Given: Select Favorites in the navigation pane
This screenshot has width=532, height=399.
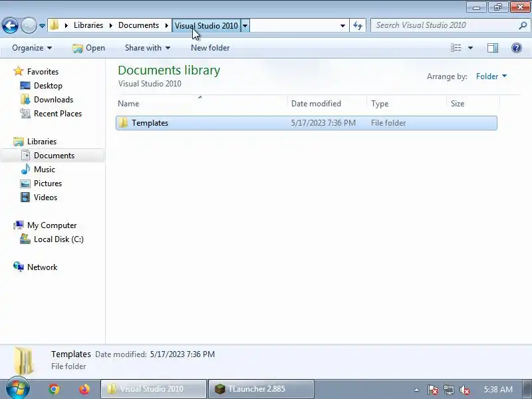Looking at the screenshot, I should pos(36,72).
